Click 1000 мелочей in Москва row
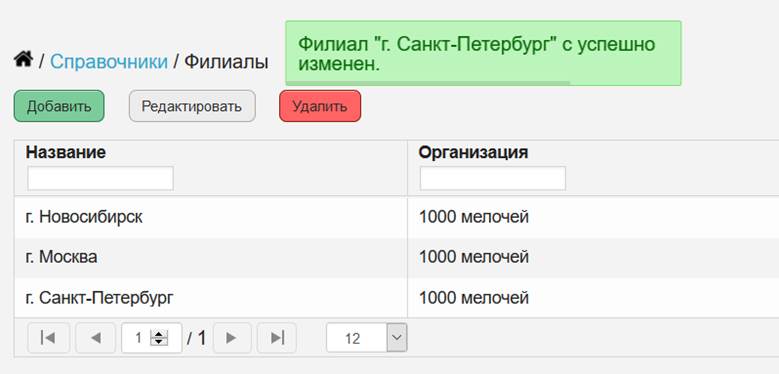Viewport: 779px width, 374px height. tap(473, 257)
